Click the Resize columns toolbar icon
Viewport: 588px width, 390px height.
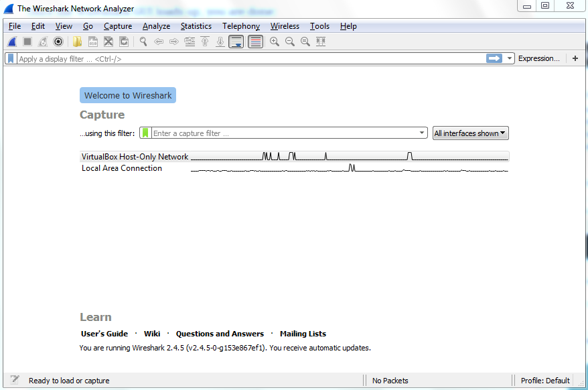[x=321, y=42]
